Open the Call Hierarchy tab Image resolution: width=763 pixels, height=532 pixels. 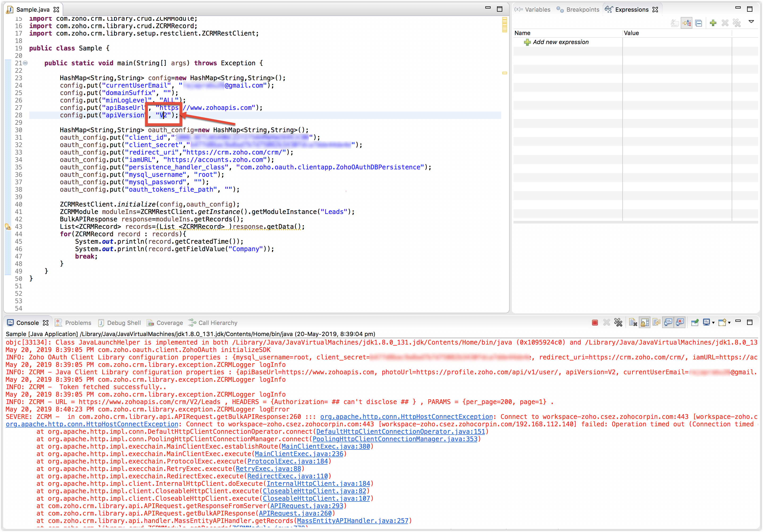213,323
